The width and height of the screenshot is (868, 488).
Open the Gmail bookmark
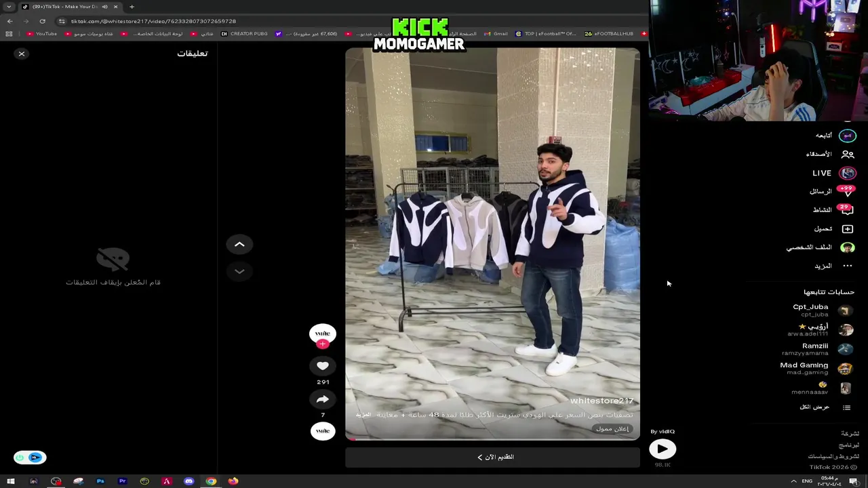[x=496, y=34]
